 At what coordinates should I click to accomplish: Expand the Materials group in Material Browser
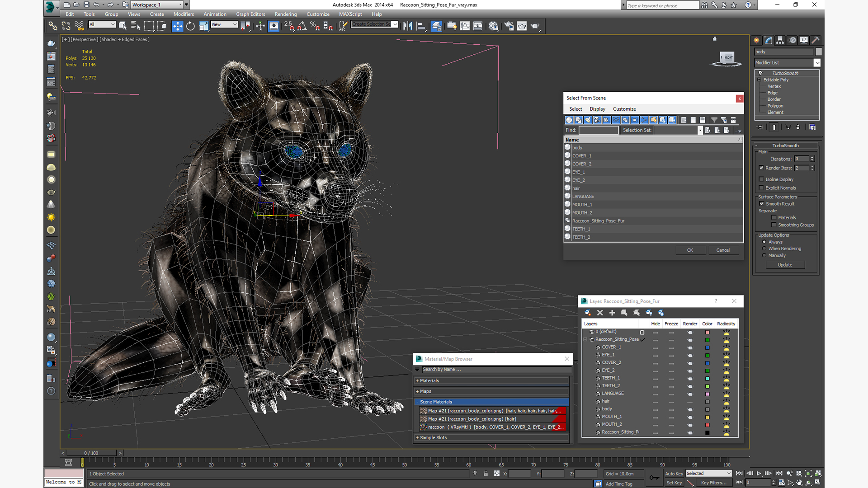(491, 380)
